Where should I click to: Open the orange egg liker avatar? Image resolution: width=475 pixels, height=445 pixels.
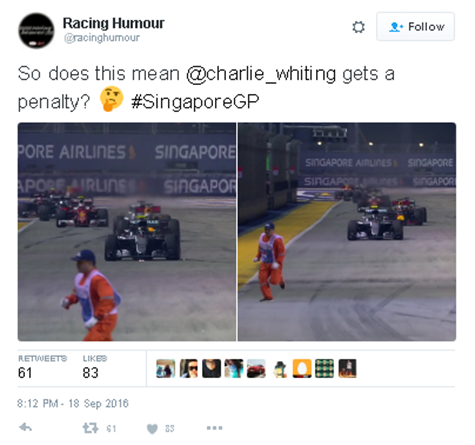302,368
